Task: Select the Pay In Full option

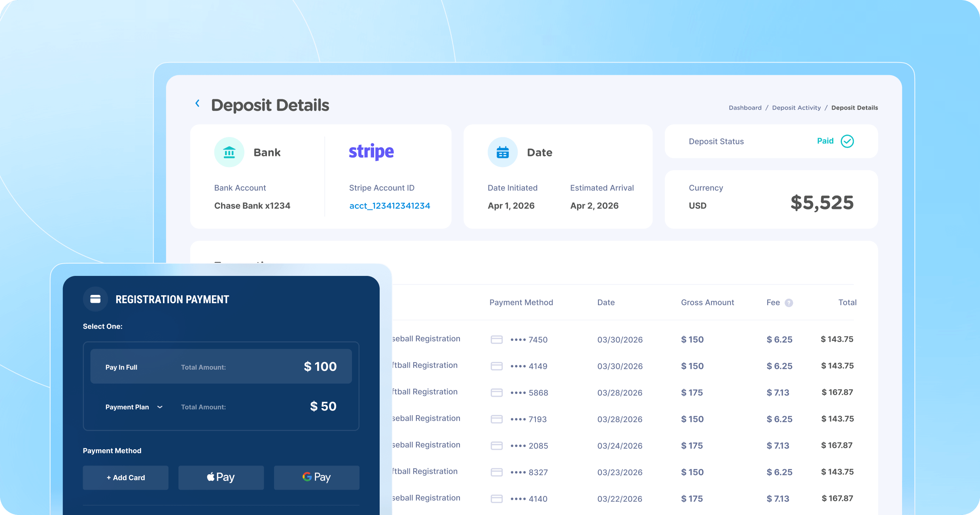Action: pyautogui.click(x=221, y=366)
